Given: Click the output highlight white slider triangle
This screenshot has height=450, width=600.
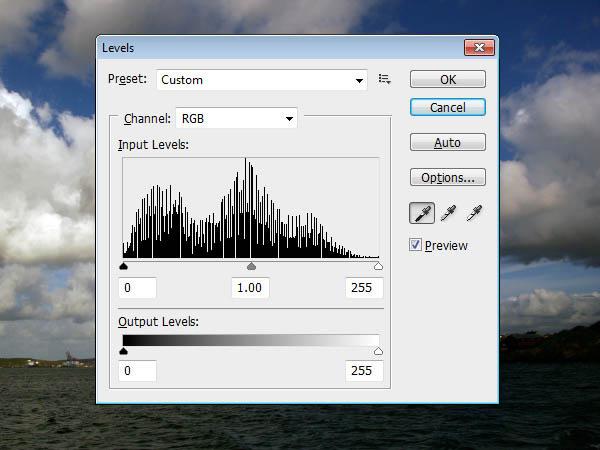Looking at the screenshot, I should click(x=378, y=351).
